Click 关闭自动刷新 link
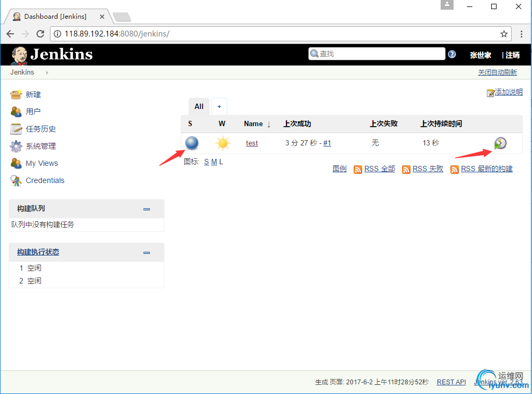532x394 pixels. 498,72
